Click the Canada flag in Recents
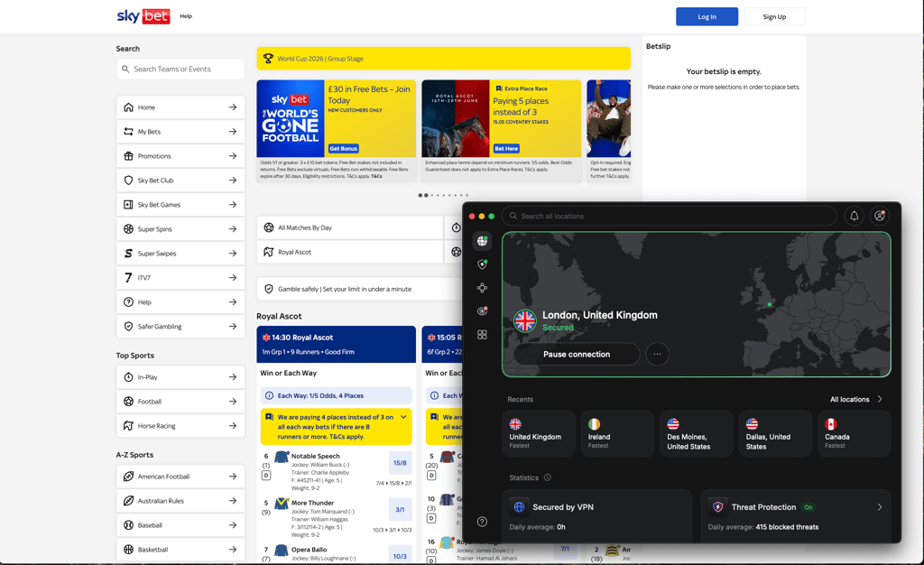 (x=831, y=424)
